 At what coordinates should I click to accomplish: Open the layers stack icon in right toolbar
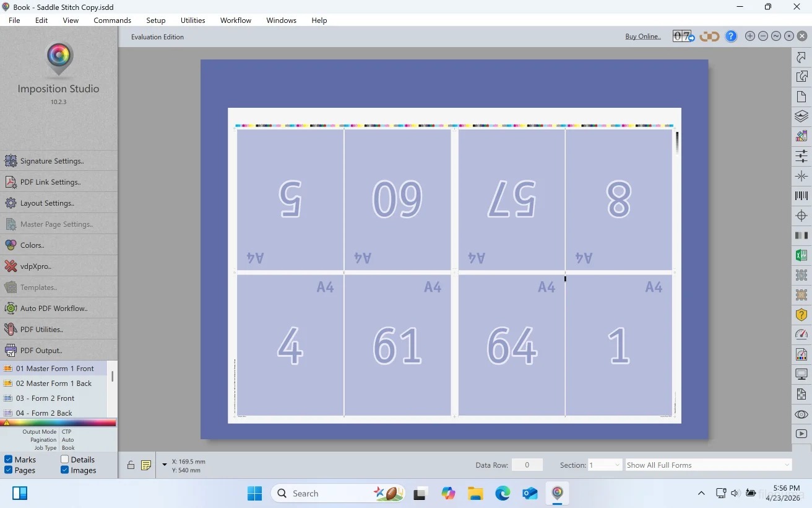[x=801, y=116]
